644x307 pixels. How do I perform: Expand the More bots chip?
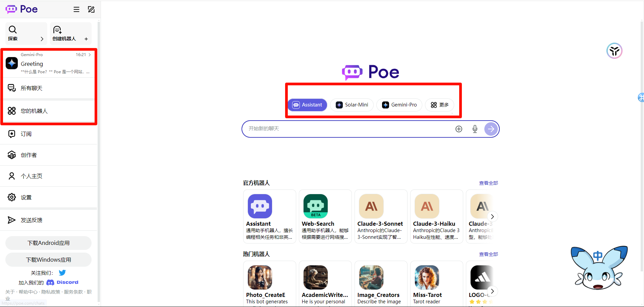pos(439,105)
